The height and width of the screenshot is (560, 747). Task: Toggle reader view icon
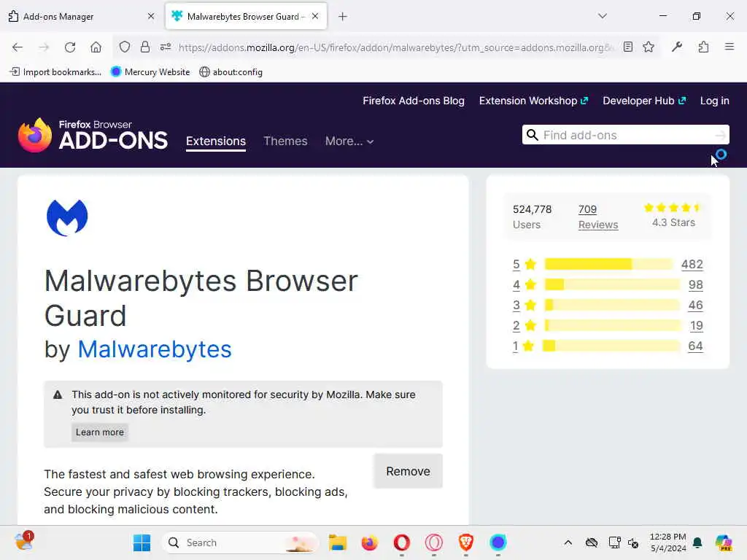628,47
